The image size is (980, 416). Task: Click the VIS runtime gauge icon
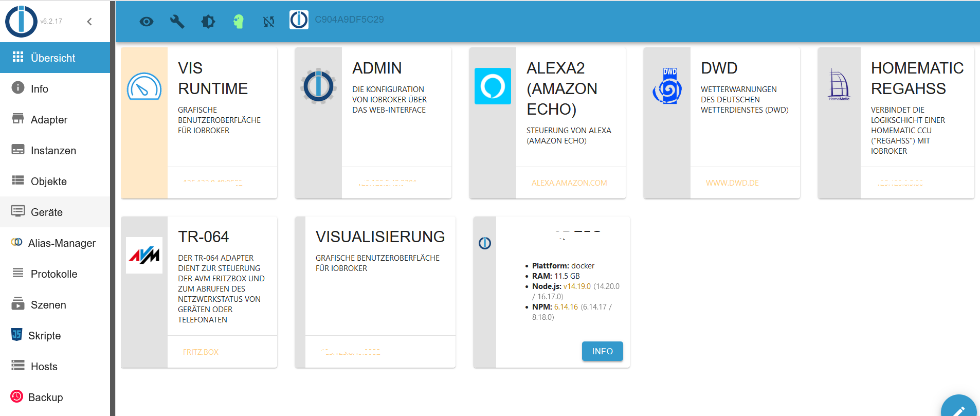(144, 86)
